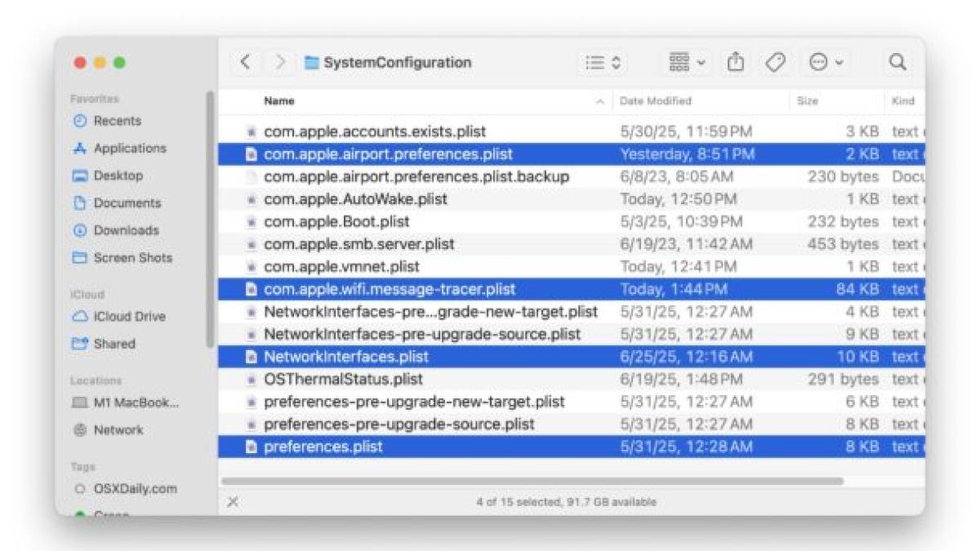Open Network location in sidebar
Viewport: 980px width, 551px height.
(x=118, y=430)
